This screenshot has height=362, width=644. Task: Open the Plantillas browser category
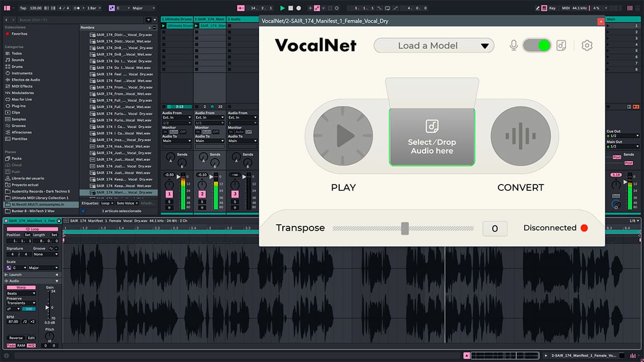pyautogui.click(x=19, y=139)
